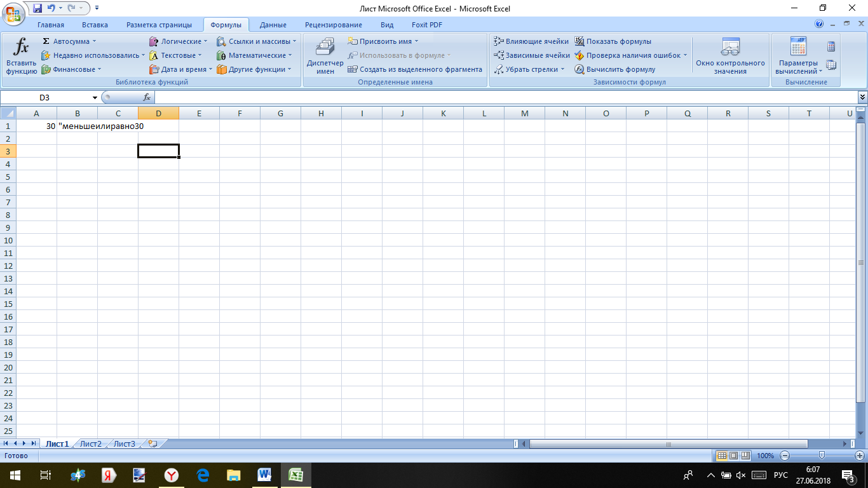Open Word from the Windows taskbar

pos(265,475)
